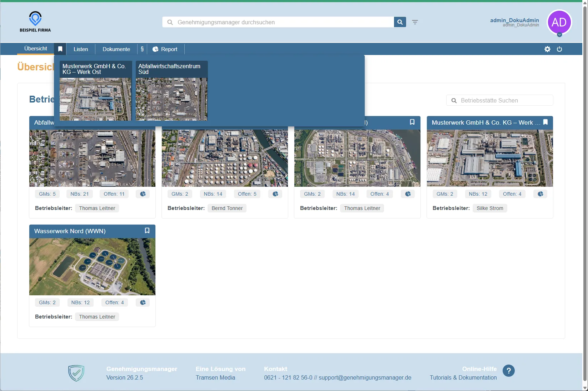Click the shield icon in footer
588x391 pixels.
pyautogui.click(x=76, y=373)
